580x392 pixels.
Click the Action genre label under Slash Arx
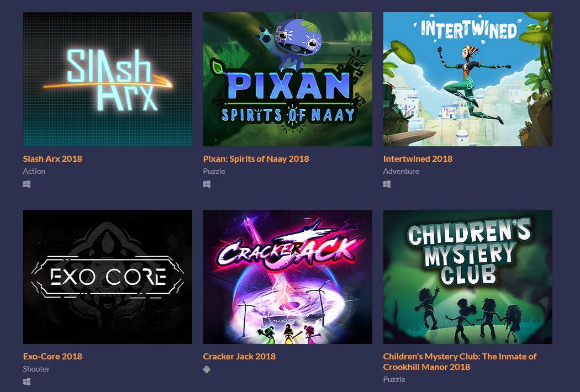point(34,171)
